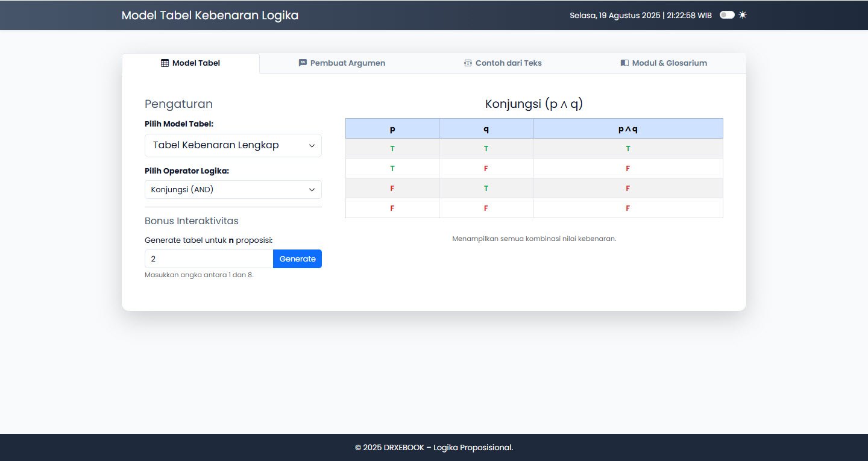
Task: Open the Pilih Operator Logika dropdown
Action: tap(233, 189)
